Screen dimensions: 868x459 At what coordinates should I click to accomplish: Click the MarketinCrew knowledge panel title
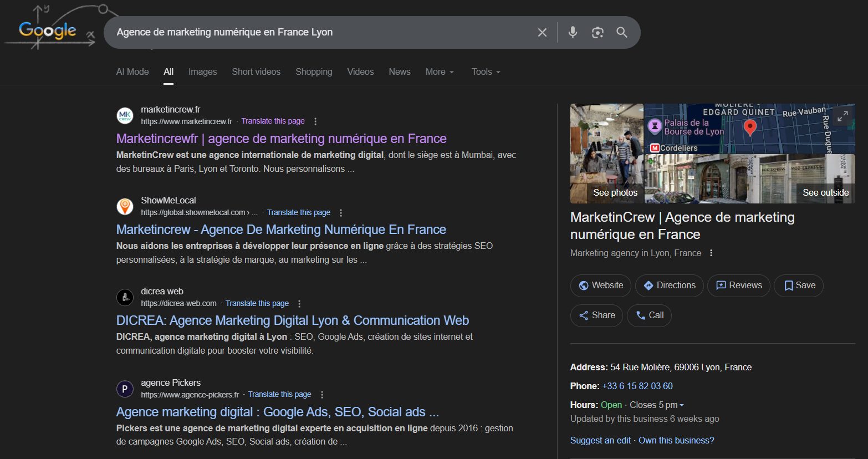click(682, 226)
